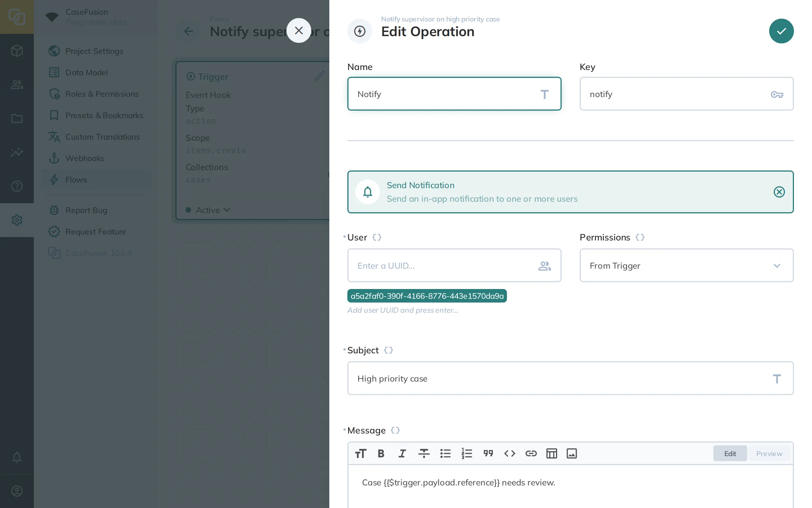Deselect the Send Notification operation type

coord(779,192)
